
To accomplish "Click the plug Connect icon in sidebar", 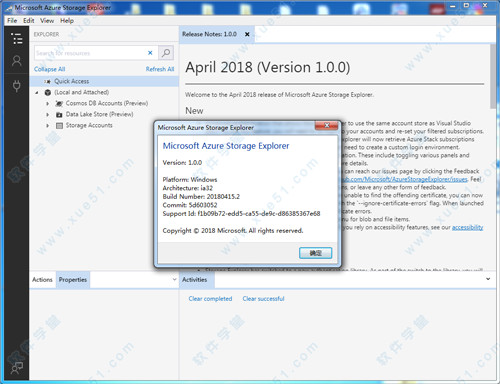I will (16, 86).
